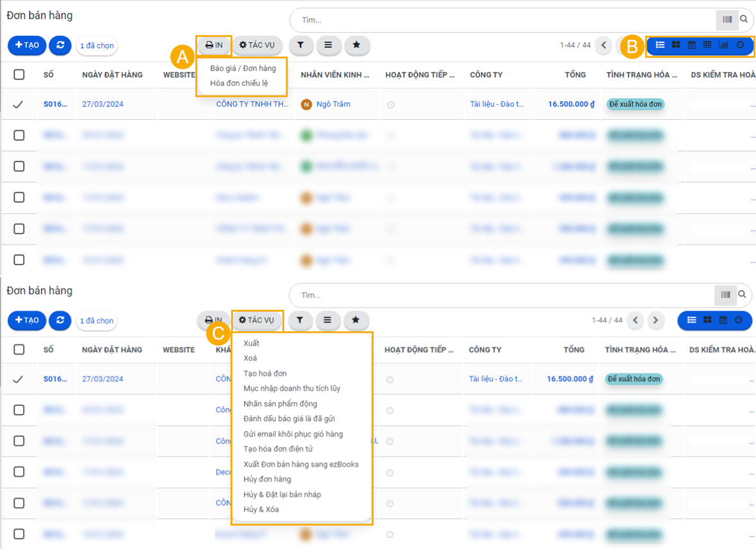
Task: Choose 'Gửi email khôi phục giỏ hàng'
Action: point(293,434)
